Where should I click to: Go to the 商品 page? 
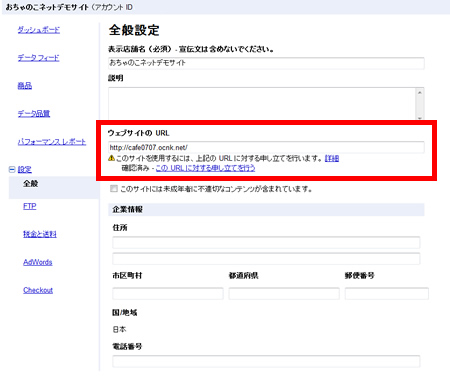(25, 86)
